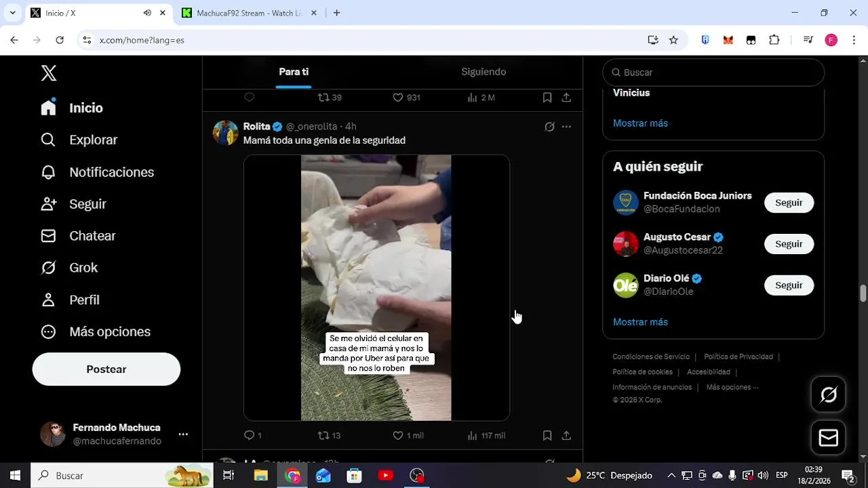Open account menu dots next to Fernando Machuca
Screen dimensions: 868x488
coord(183,434)
